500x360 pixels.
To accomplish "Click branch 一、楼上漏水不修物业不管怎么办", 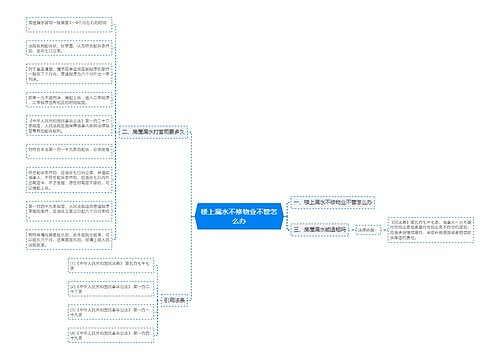I will (333, 202).
